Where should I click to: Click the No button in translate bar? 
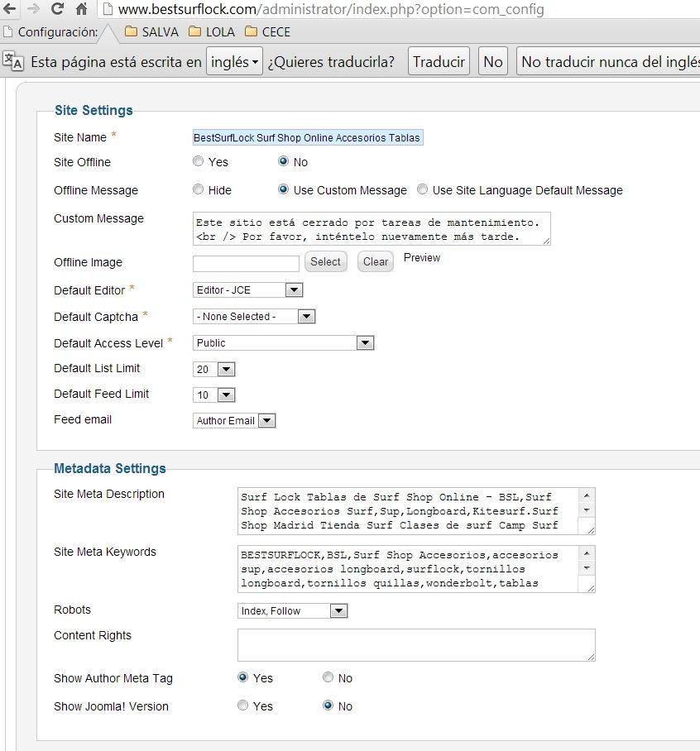(493, 61)
